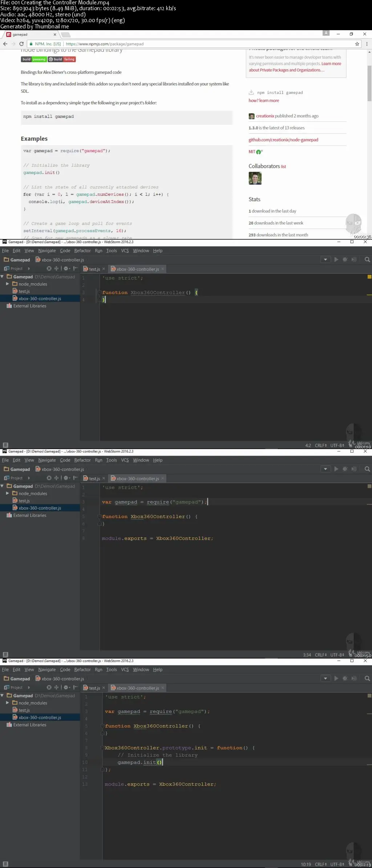This screenshot has height=868, width=372.
Task: Go forward in the Chrome npm window
Action: click(13, 44)
